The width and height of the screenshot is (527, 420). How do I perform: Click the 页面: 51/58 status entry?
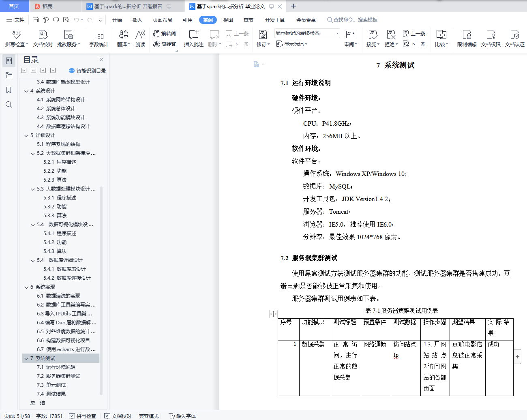pyautogui.click(x=17, y=416)
